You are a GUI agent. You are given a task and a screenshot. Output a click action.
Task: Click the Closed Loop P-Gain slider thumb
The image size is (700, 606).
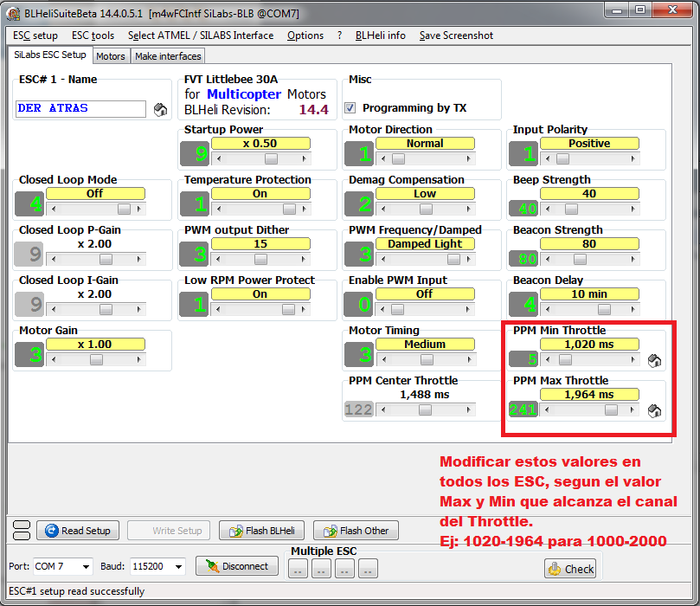coord(106,259)
